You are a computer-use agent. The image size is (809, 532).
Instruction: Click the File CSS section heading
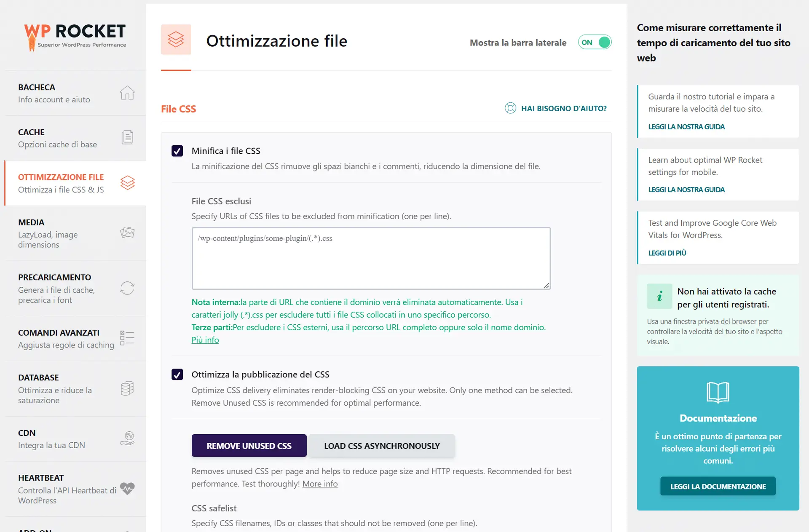178,109
